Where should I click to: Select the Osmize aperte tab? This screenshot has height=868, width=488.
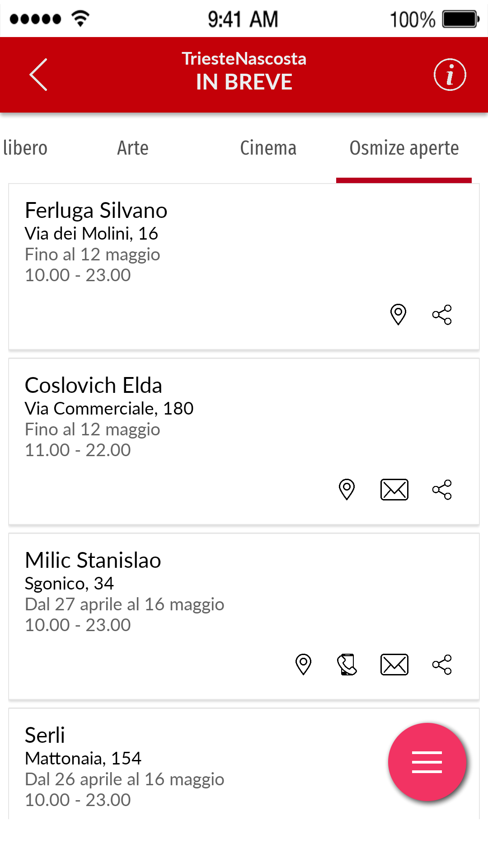pyautogui.click(x=404, y=148)
